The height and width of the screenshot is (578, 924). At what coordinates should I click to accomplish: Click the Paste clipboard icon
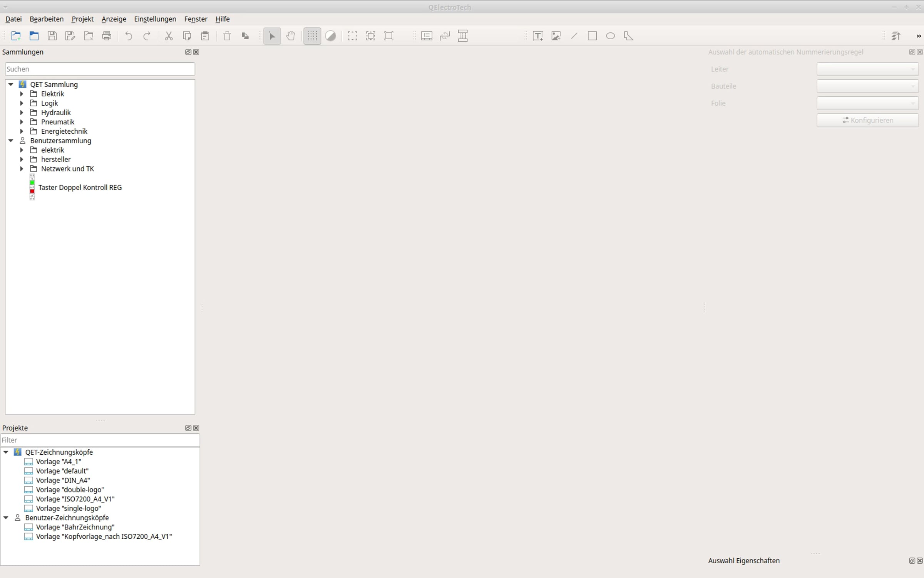[205, 36]
